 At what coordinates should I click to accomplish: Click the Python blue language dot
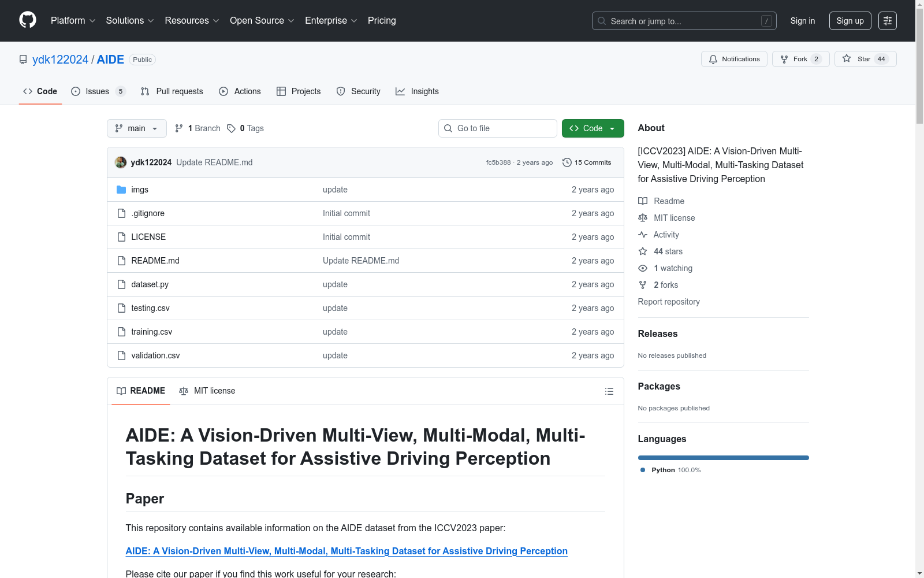click(x=643, y=470)
